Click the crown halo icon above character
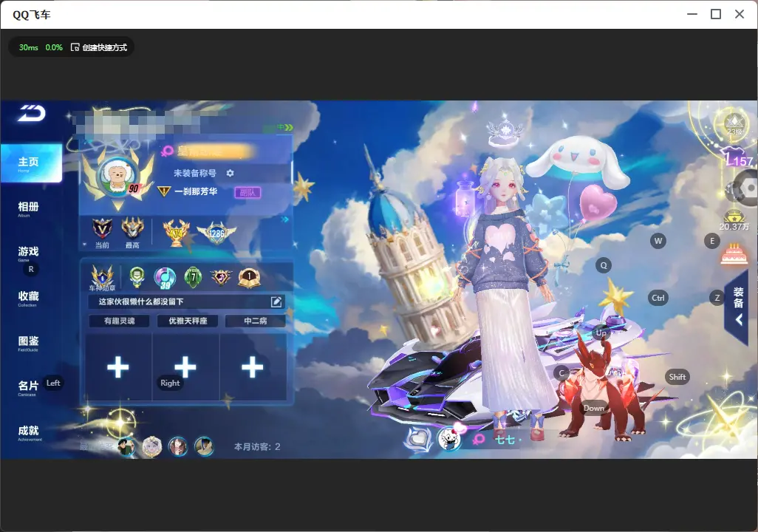 click(505, 133)
